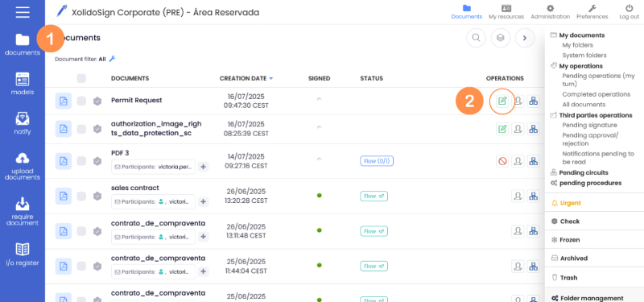The height and width of the screenshot is (302, 644).
Task: Open the PDF 3 document name
Action: (120, 153)
